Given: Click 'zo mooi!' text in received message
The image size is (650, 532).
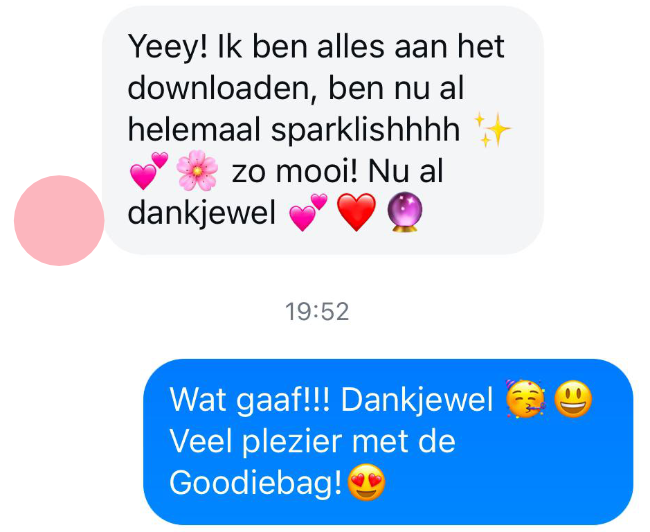Looking at the screenshot, I should click(x=294, y=171).
